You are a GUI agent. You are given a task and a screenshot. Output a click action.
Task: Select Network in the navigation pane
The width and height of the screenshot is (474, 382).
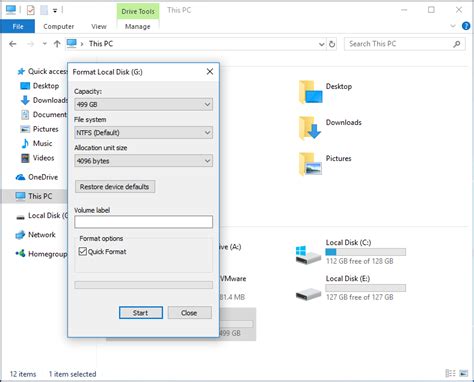click(x=35, y=235)
